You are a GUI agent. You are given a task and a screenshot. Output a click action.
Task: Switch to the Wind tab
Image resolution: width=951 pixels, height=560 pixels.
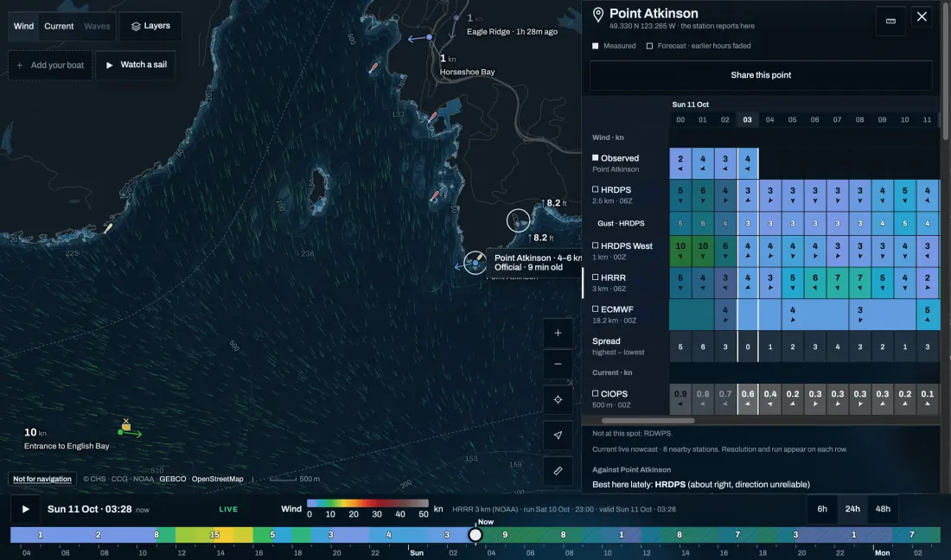(x=23, y=26)
